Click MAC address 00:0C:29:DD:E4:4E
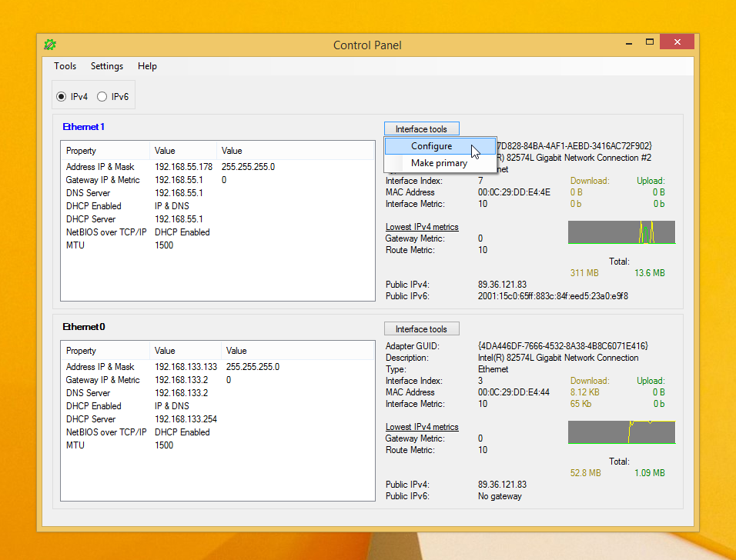This screenshot has width=736, height=560. 514,192
